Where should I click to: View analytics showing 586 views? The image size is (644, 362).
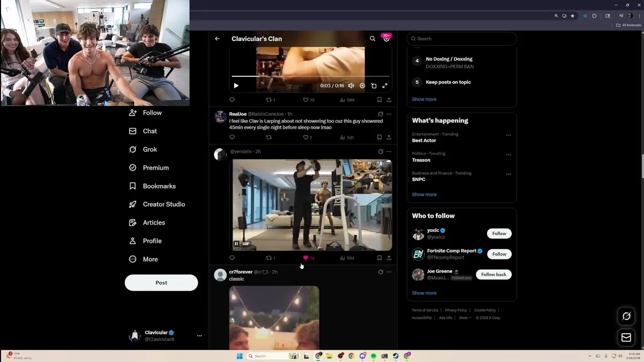[347, 100]
